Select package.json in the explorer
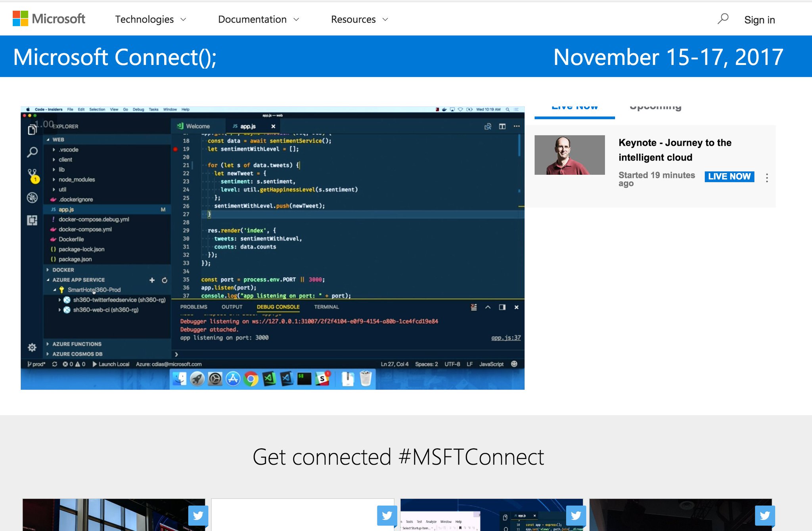The height and width of the screenshot is (531, 812). (75, 259)
